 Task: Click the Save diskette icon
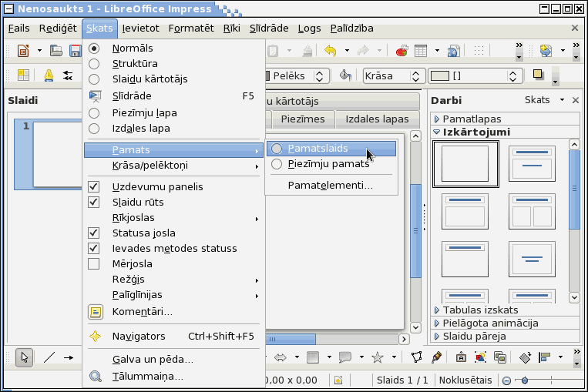point(76,51)
